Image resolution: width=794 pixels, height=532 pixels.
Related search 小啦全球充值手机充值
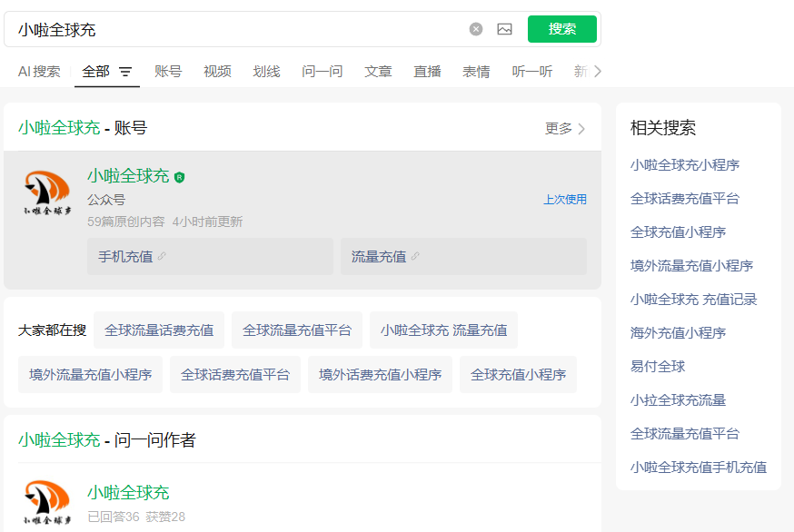coord(699,468)
